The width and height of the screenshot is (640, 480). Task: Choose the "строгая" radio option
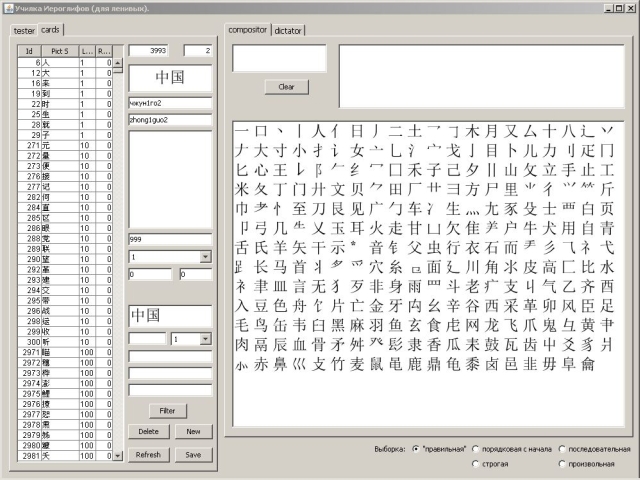490,464
